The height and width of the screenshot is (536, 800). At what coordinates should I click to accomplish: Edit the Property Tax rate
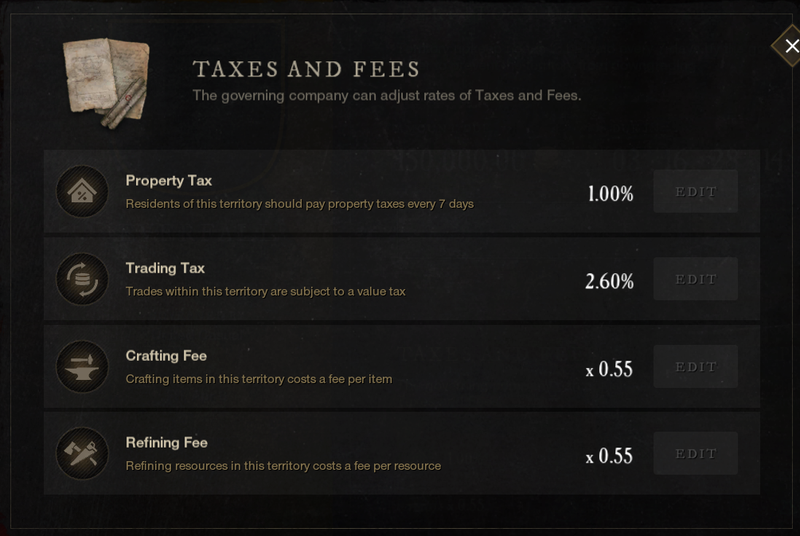(x=695, y=191)
